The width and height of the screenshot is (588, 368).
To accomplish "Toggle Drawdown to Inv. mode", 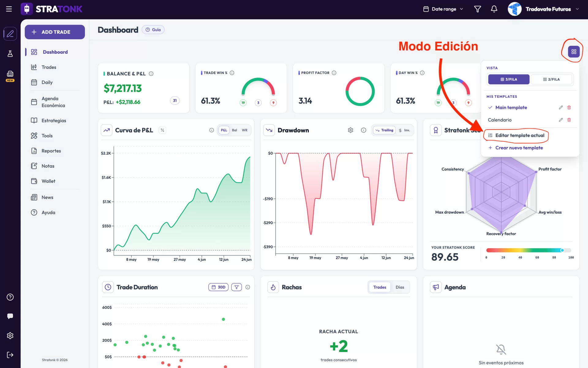I will 404,130.
